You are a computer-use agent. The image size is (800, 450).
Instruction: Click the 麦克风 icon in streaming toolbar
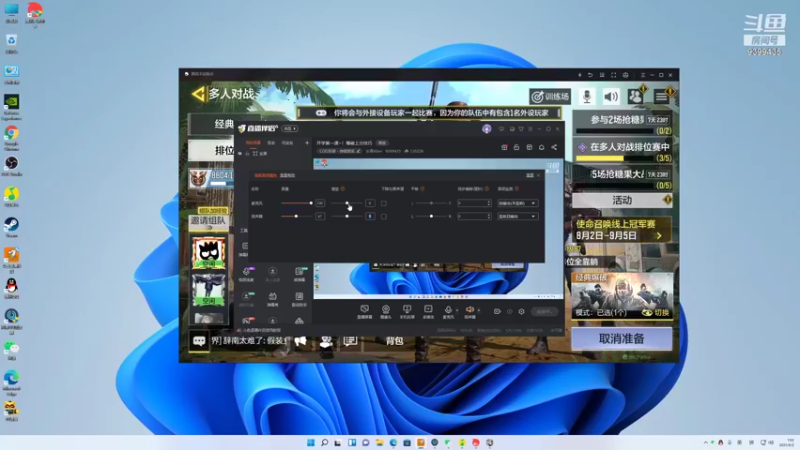click(x=448, y=312)
